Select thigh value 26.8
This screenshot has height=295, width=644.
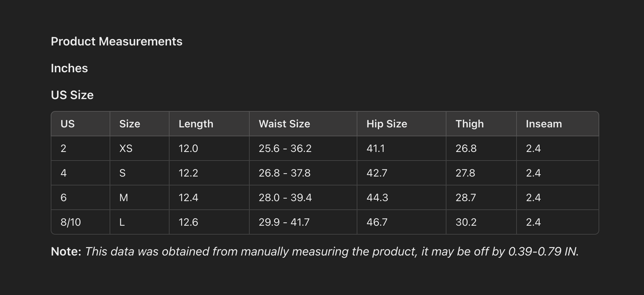[466, 148]
